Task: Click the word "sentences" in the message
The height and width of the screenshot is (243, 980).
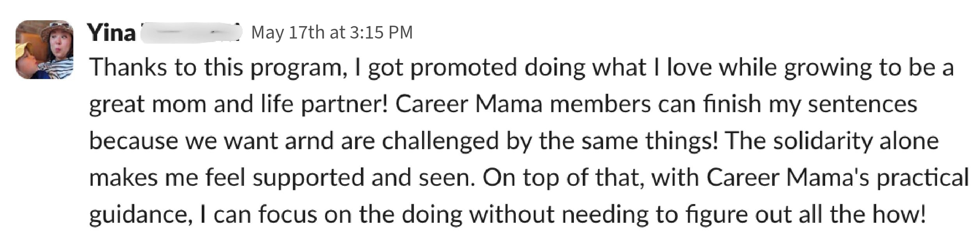Action: point(862,104)
